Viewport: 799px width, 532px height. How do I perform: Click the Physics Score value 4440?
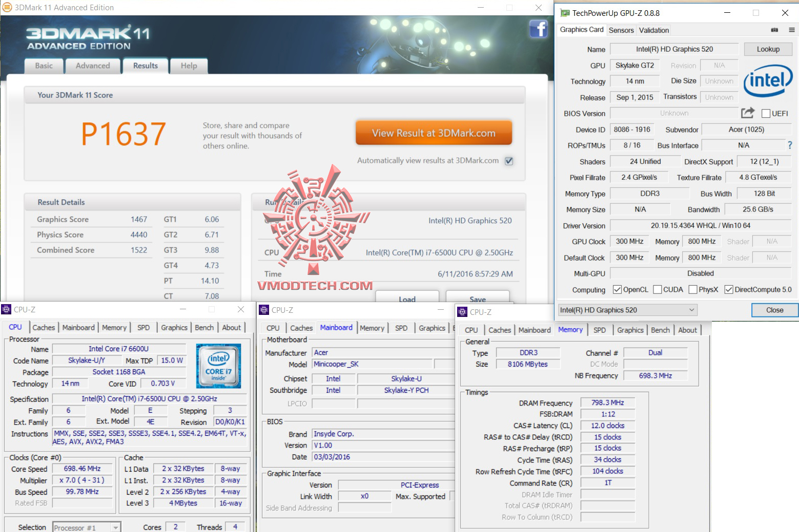pyautogui.click(x=139, y=235)
